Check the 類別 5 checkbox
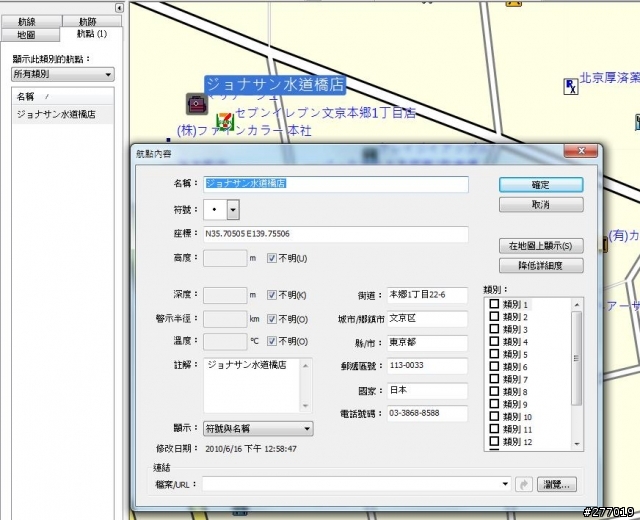The image size is (640, 520). pyautogui.click(x=494, y=353)
